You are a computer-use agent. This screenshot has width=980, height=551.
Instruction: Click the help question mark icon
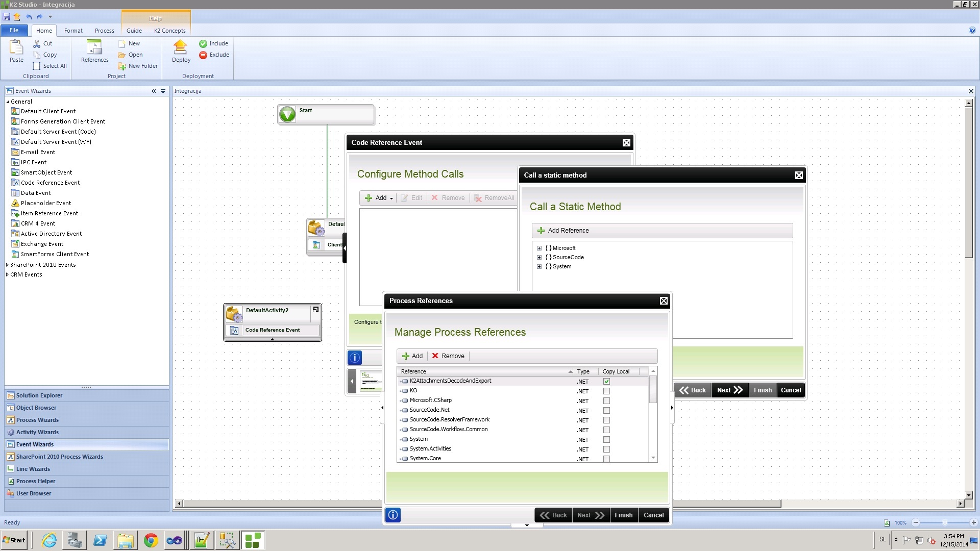(x=972, y=30)
